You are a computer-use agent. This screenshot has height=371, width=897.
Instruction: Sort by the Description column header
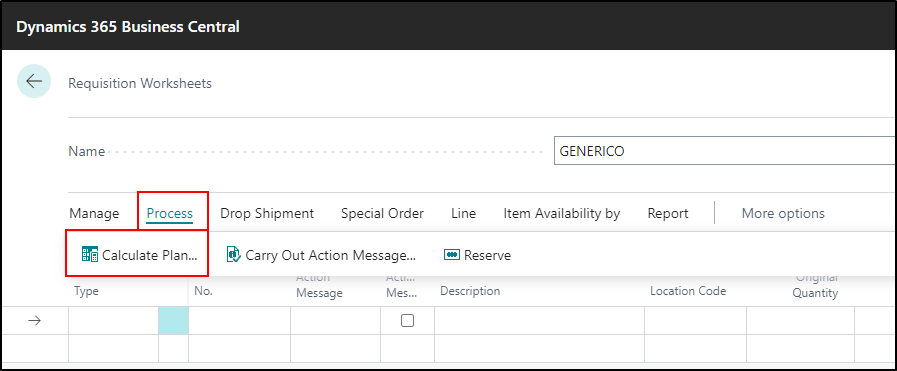pos(470,291)
